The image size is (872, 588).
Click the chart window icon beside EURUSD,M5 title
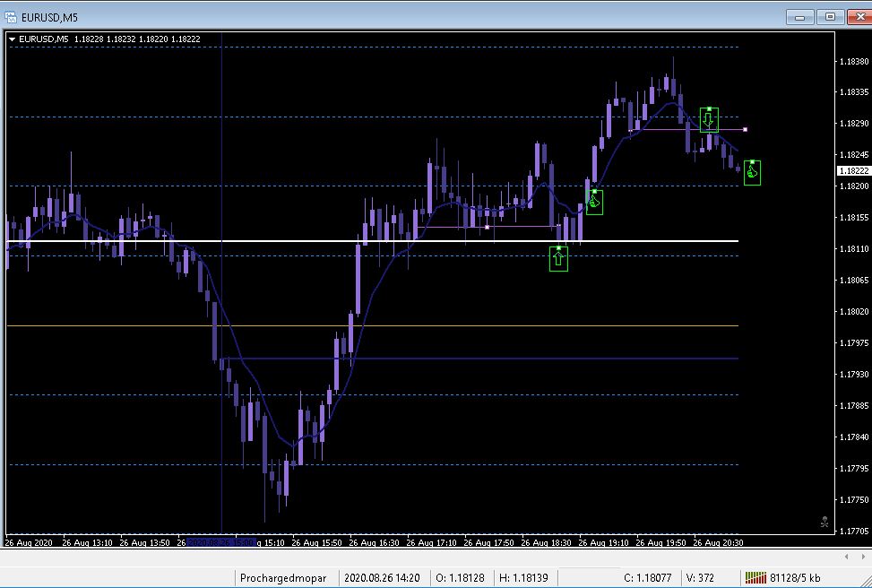(11, 17)
